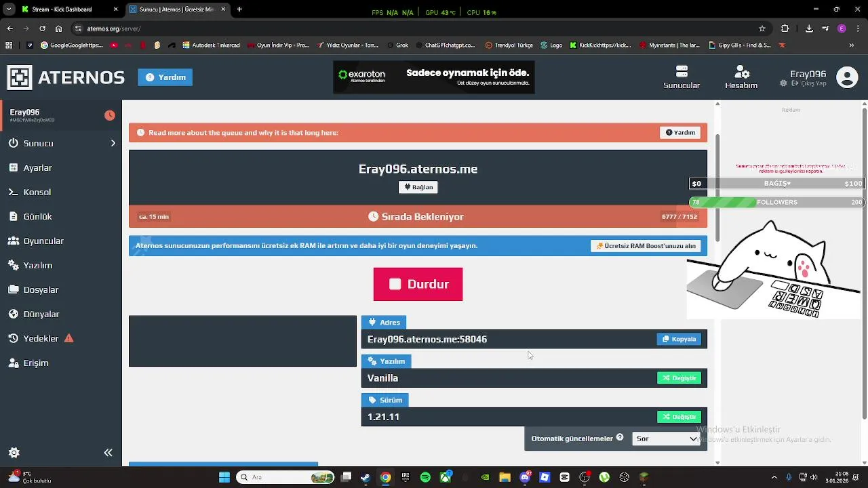Open Sunucular in top header
Screen dimensions: 868x488
coord(682,77)
